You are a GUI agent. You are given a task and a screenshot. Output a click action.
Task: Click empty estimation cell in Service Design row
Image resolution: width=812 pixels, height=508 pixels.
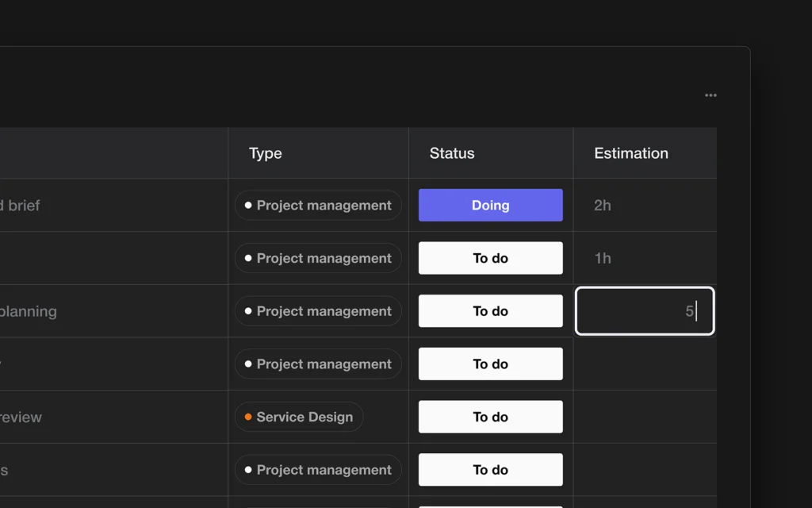coord(644,417)
